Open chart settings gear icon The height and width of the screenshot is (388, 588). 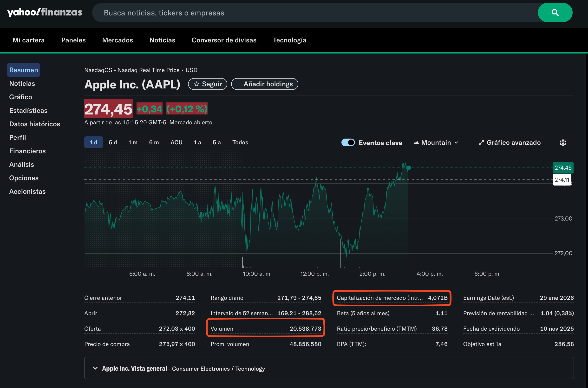point(563,142)
